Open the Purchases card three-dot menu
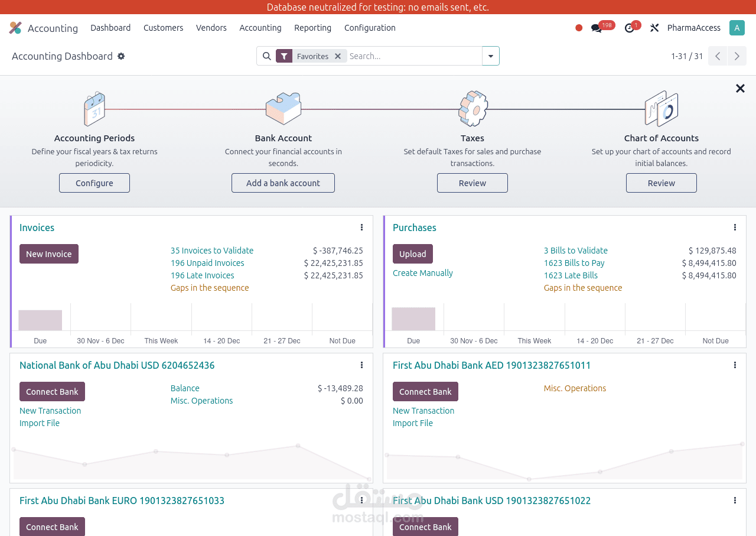Screen dimensions: 756x536 coord(734,227)
